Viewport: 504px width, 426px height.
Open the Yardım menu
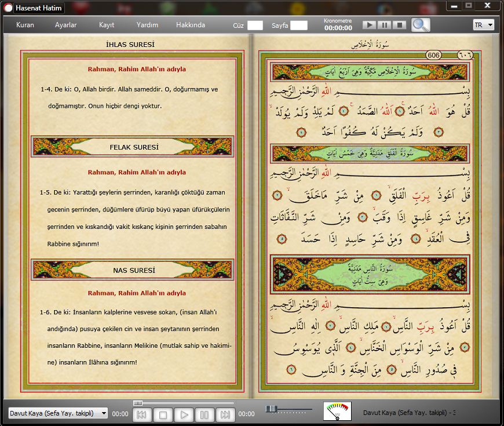[x=147, y=25]
